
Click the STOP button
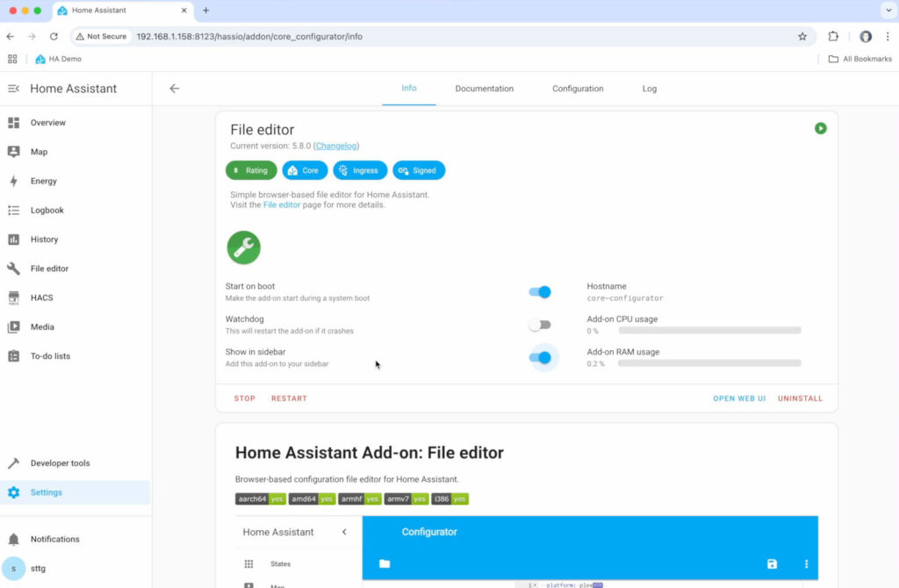pyautogui.click(x=245, y=398)
